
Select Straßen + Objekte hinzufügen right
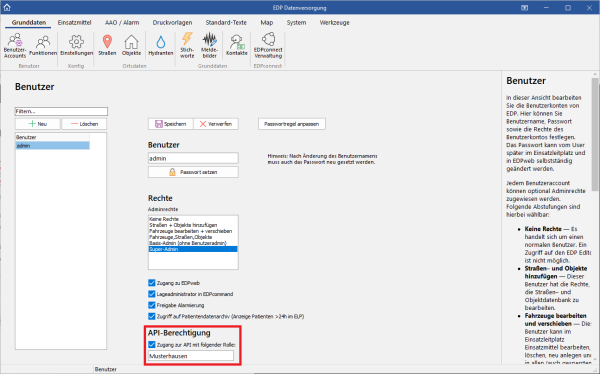193,225
